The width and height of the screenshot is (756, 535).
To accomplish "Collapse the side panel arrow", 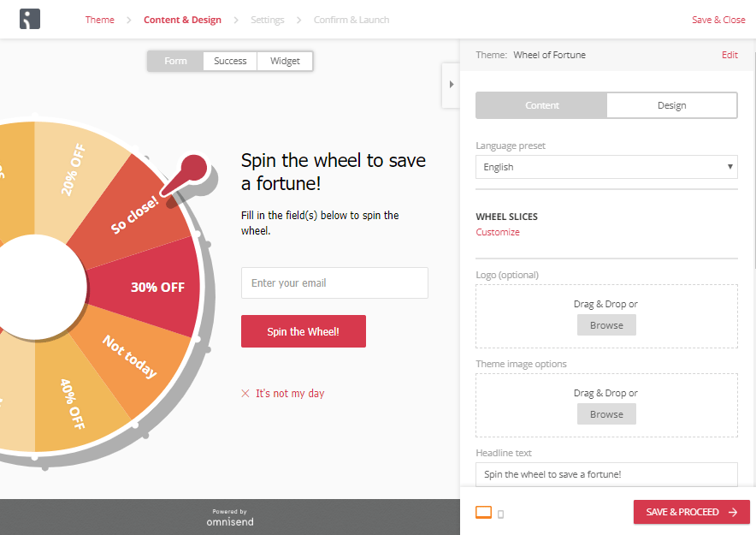I will [x=452, y=85].
